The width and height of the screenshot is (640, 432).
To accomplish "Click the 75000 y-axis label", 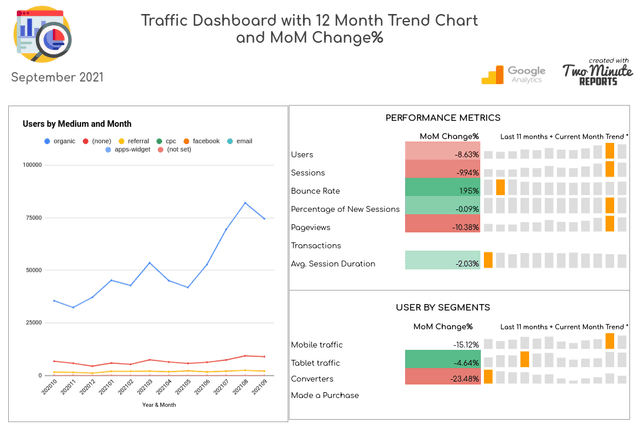I will point(34,218).
